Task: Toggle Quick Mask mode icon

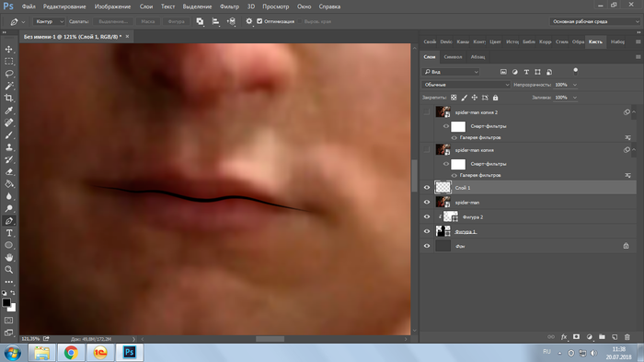Action: pos(8,320)
